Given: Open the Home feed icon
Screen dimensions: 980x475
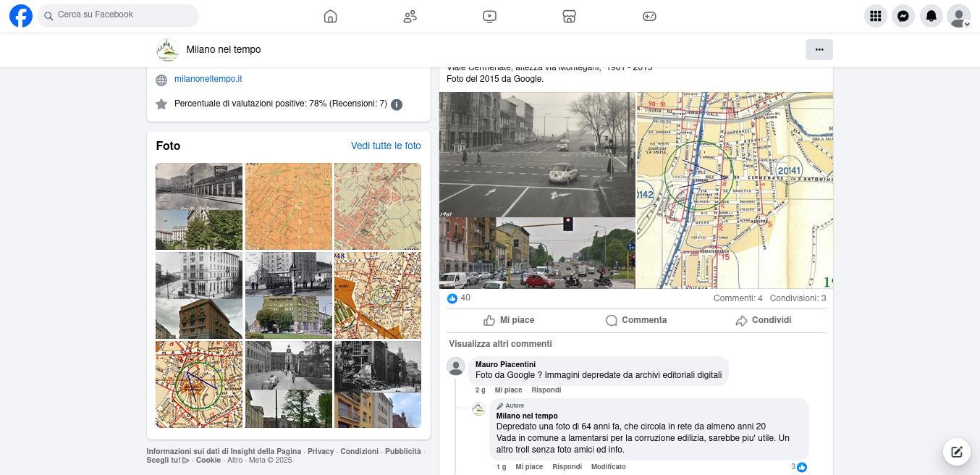Looking at the screenshot, I should pyautogui.click(x=331, y=16).
